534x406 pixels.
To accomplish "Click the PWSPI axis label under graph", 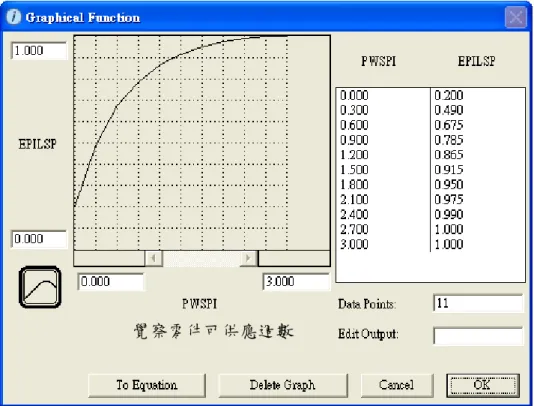I will 200,304.
